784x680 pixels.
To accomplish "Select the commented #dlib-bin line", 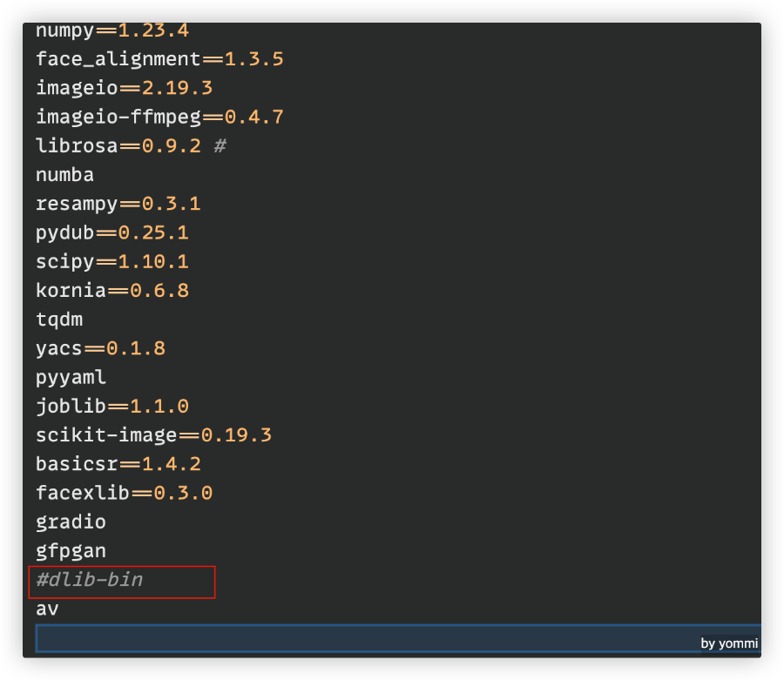I will (89, 580).
